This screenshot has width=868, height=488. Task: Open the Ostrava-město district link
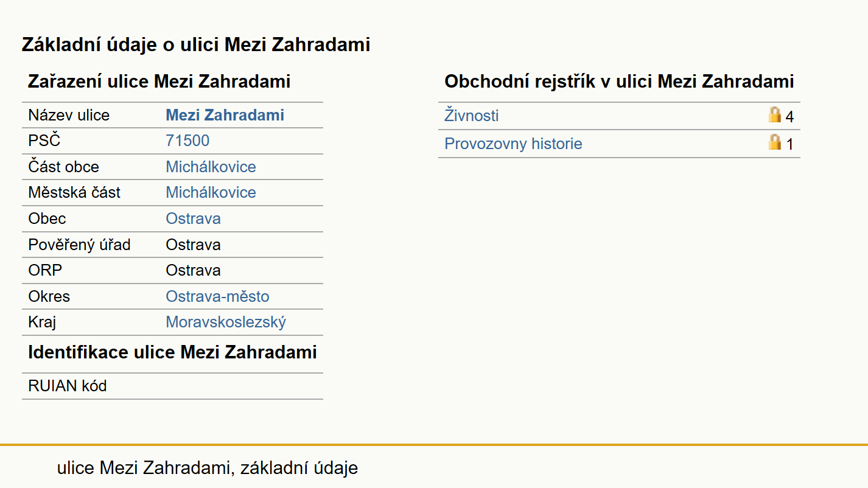coord(217,296)
